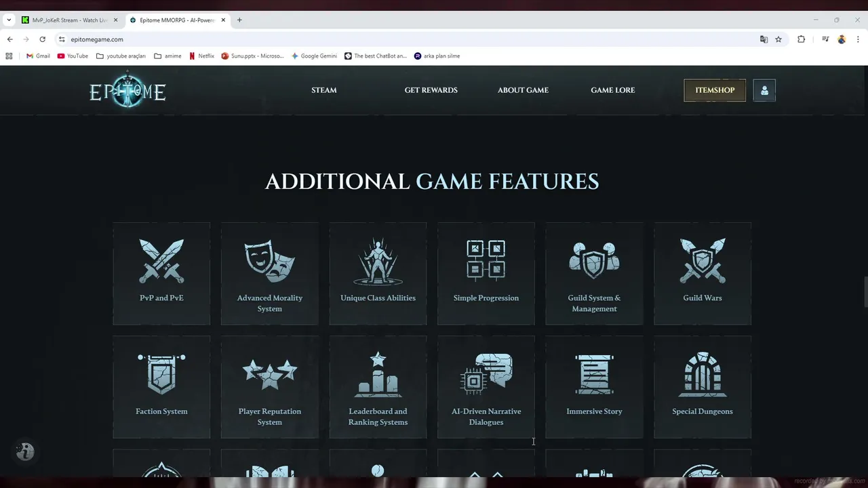The height and width of the screenshot is (488, 868).
Task: Click the ITEMSHOP button
Action: click(x=715, y=90)
